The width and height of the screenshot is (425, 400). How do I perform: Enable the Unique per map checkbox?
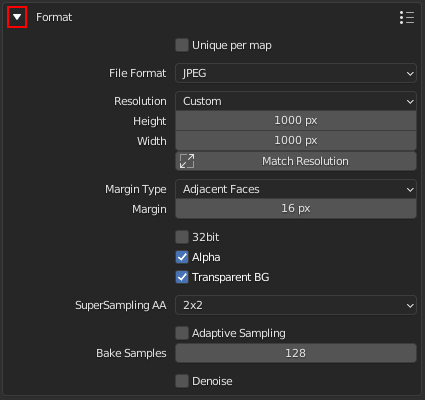coord(182,45)
